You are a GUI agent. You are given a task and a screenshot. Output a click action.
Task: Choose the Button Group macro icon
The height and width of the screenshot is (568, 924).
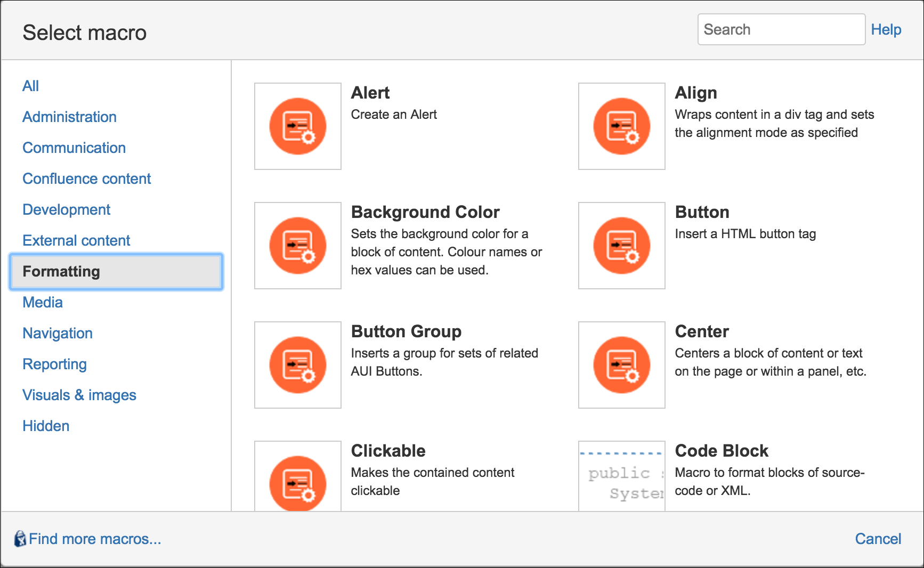[298, 365]
